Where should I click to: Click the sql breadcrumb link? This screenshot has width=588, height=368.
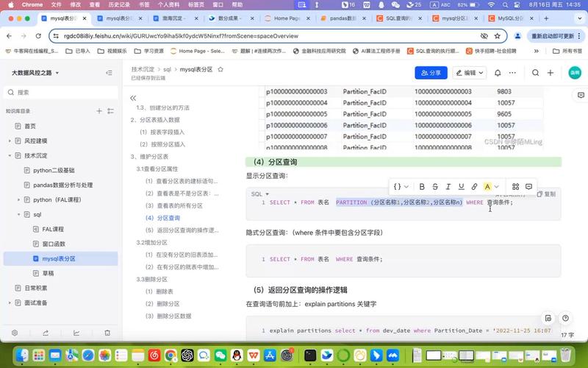click(167, 69)
